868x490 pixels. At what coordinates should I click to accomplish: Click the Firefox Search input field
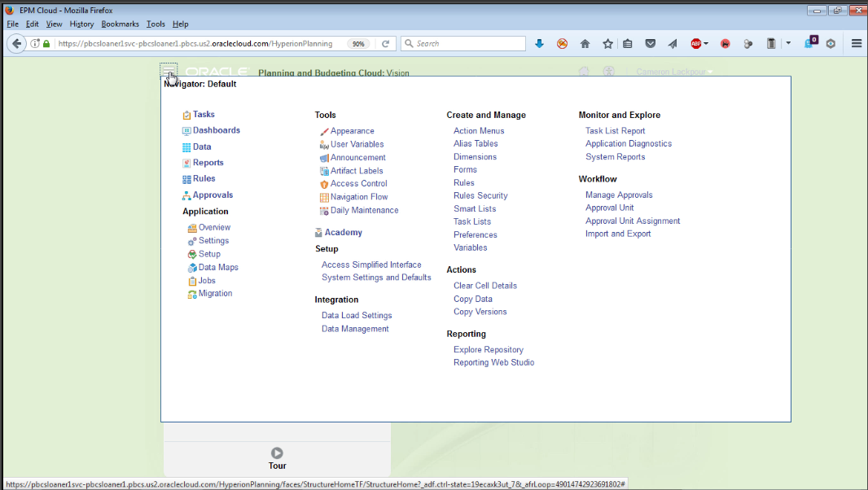click(x=463, y=43)
